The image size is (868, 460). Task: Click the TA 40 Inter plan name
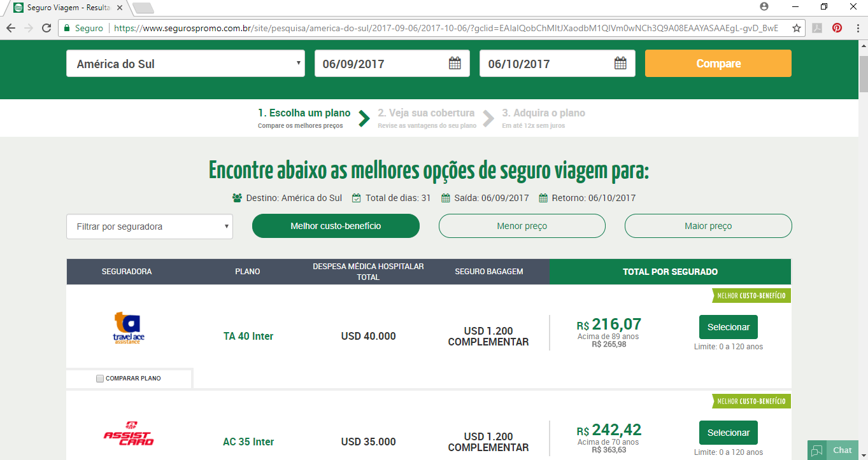coord(248,336)
